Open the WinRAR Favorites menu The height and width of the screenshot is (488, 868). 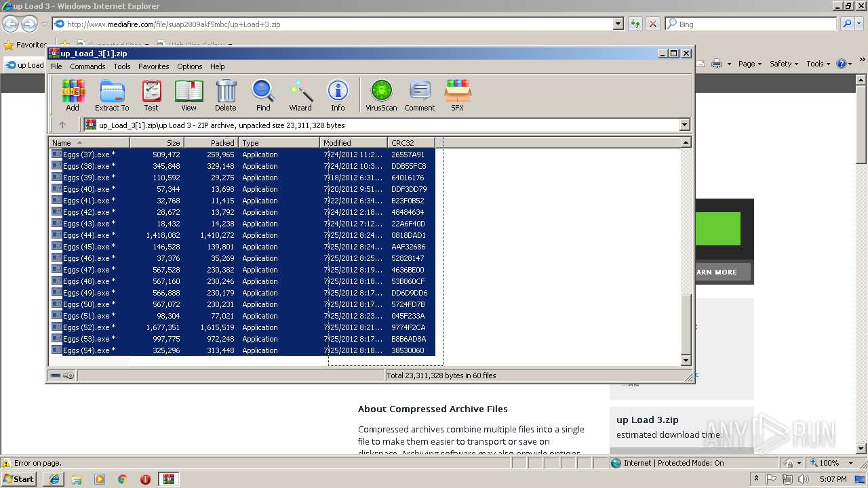point(154,66)
